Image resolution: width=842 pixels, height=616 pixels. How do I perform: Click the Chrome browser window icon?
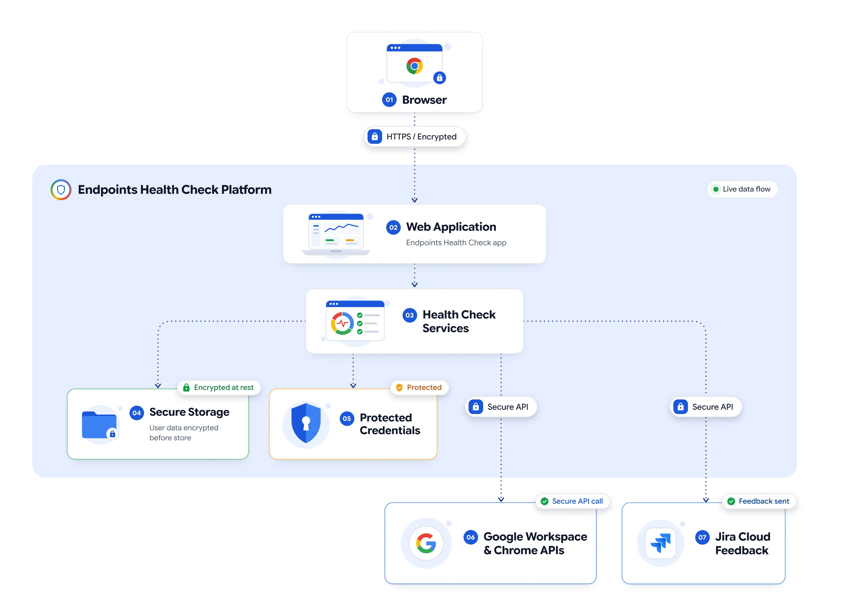[x=414, y=63]
